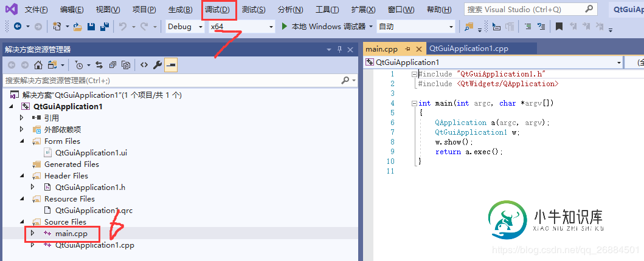Collapse the main function at line 4
The width and height of the screenshot is (644, 261).
click(x=414, y=103)
